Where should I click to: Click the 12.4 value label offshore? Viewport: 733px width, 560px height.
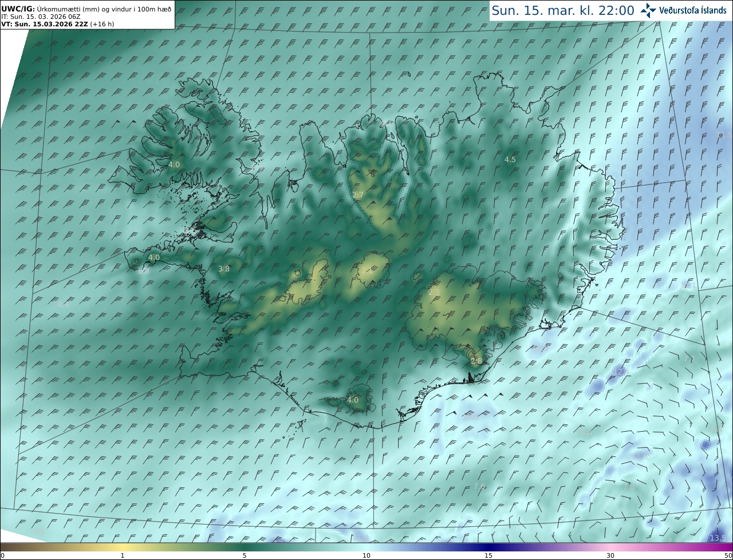(621, 372)
